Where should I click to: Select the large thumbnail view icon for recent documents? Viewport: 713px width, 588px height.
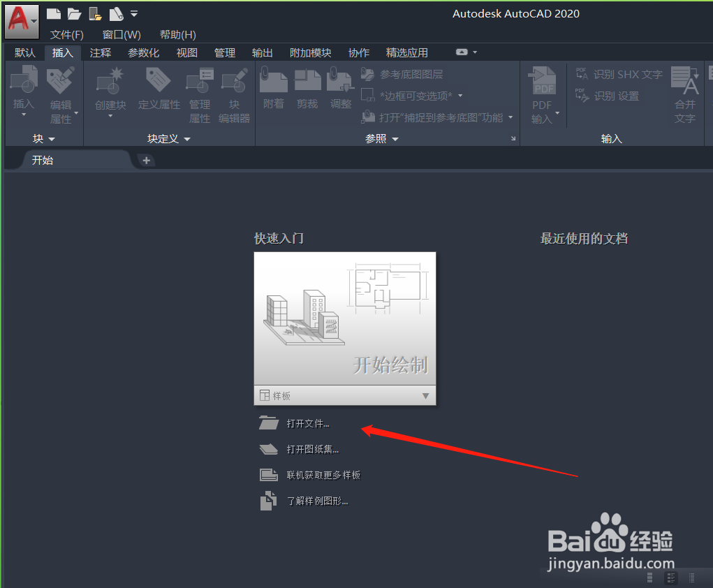(649, 578)
